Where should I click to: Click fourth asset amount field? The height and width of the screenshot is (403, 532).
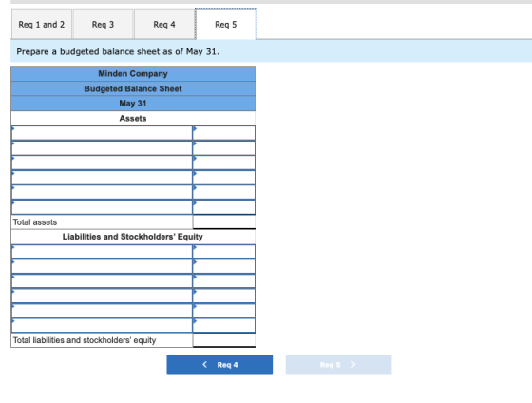224,178
